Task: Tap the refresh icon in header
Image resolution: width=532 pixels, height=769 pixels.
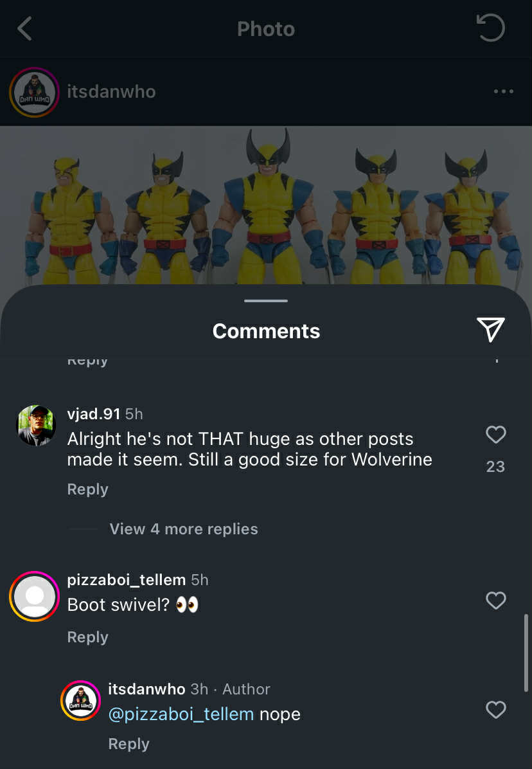Action: [490, 28]
